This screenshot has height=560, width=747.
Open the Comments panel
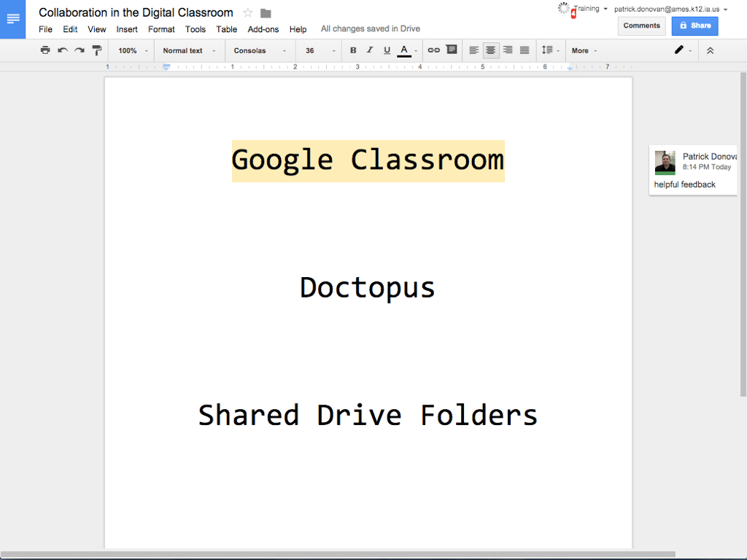click(x=641, y=26)
